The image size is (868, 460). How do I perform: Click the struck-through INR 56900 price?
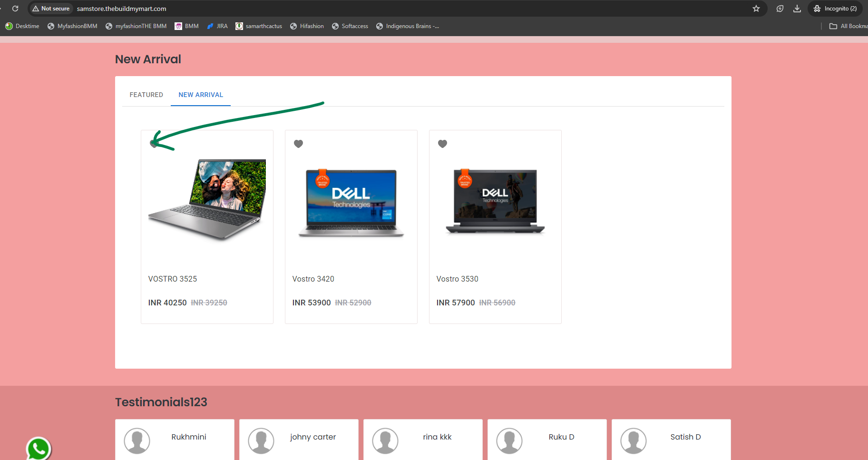[x=497, y=303]
